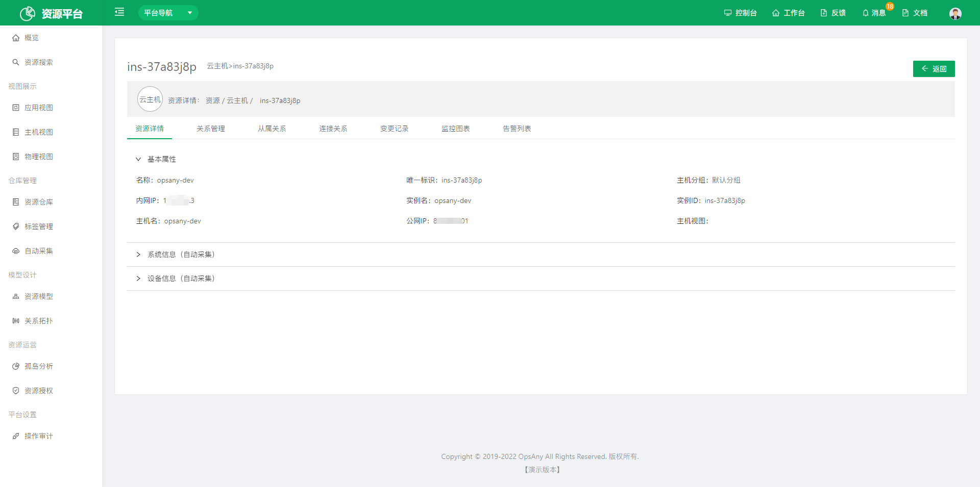This screenshot has width=980, height=487.
Task: Open the 平台导航 dropdown
Action: [168, 13]
